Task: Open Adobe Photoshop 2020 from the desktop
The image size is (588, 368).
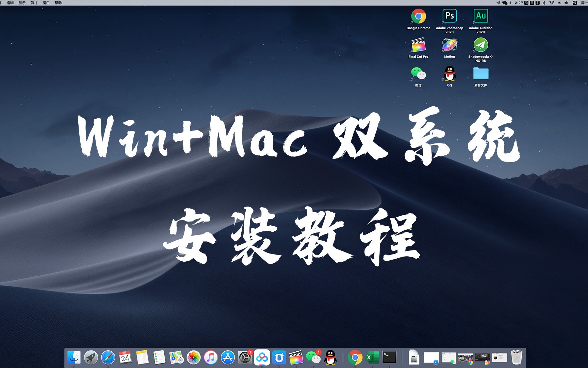Action: (x=450, y=15)
